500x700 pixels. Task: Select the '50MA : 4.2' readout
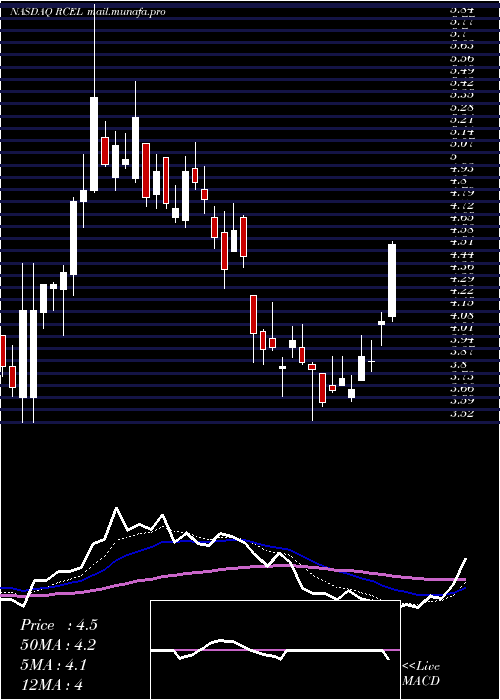tap(58, 645)
